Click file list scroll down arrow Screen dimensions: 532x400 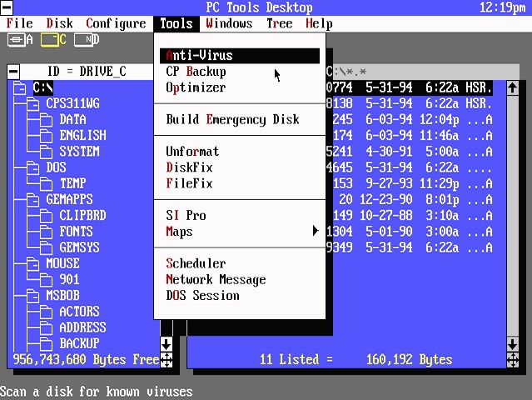[512, 344]
